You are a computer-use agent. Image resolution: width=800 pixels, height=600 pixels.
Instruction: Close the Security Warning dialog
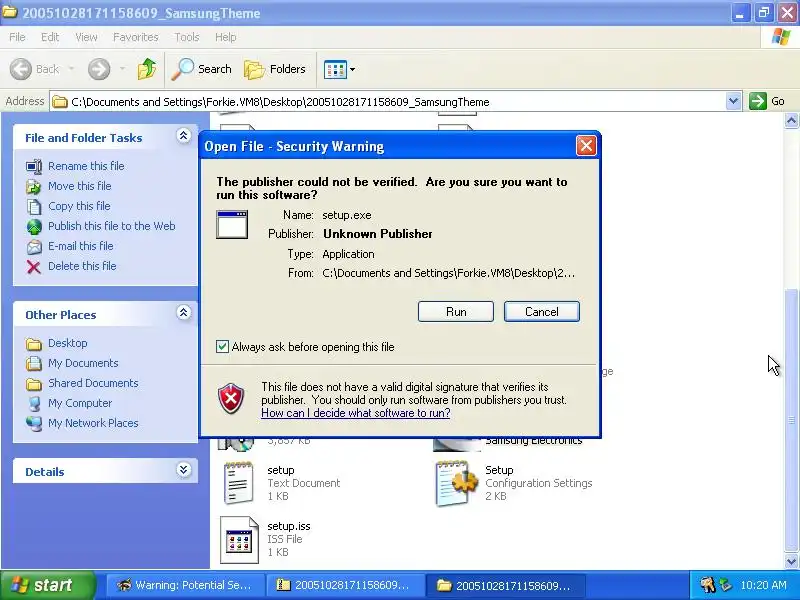tap(586, 146)
